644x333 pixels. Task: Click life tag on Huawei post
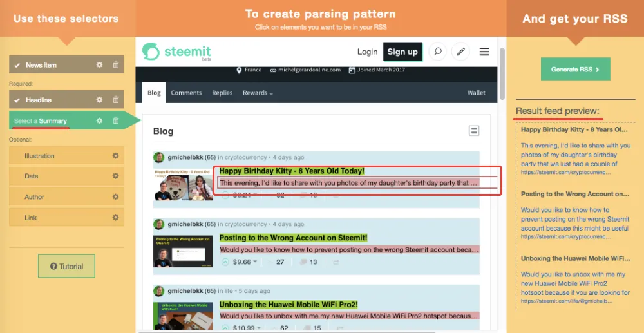229,291
